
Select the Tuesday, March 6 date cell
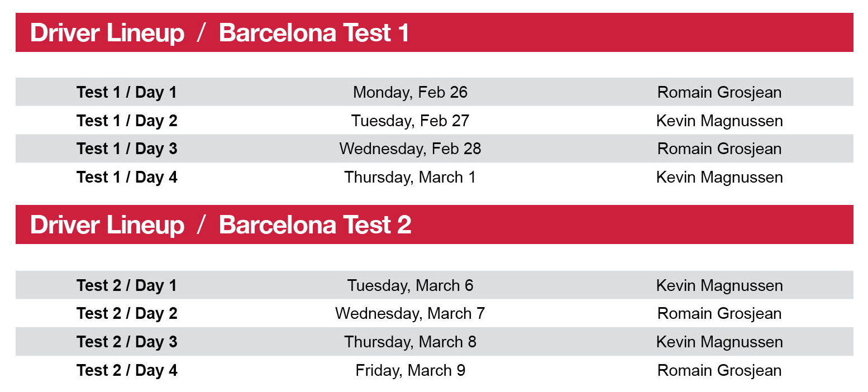410,285
